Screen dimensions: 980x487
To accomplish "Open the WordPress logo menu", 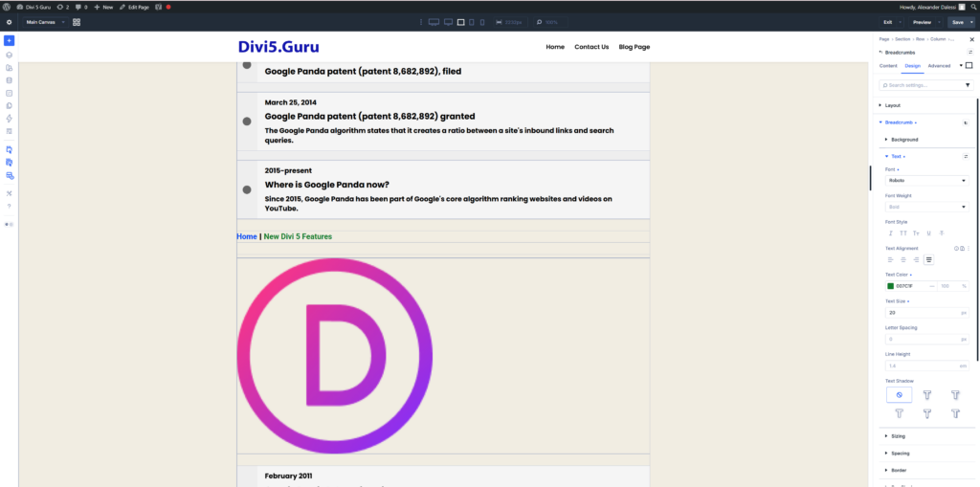I will point(7,7).
